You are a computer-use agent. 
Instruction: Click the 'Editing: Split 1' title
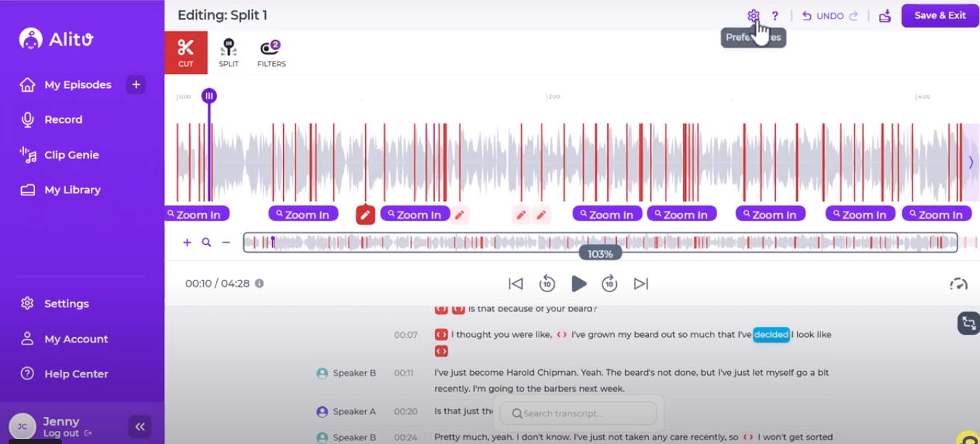[222, 15]
